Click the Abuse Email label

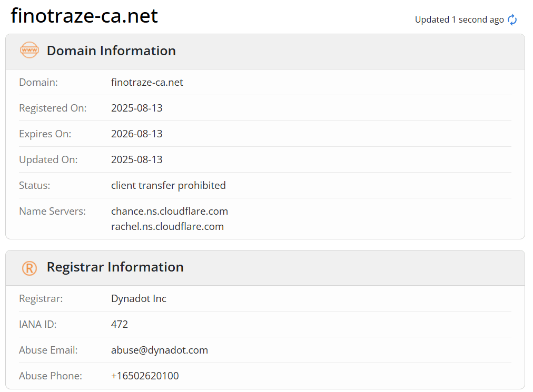48,350
